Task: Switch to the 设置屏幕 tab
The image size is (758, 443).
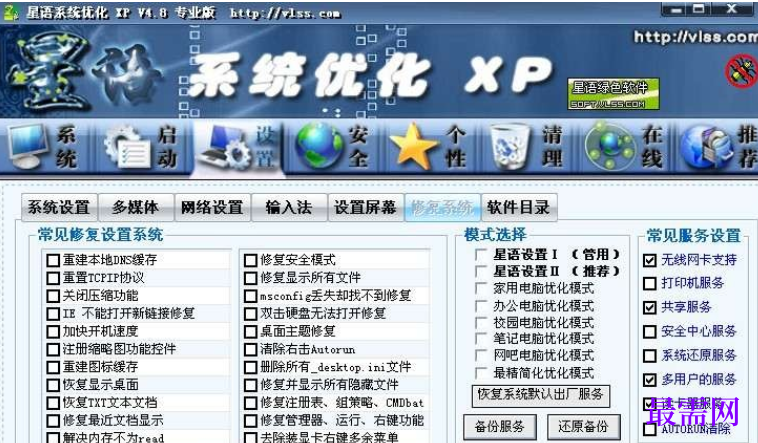Action: [365, 207]
